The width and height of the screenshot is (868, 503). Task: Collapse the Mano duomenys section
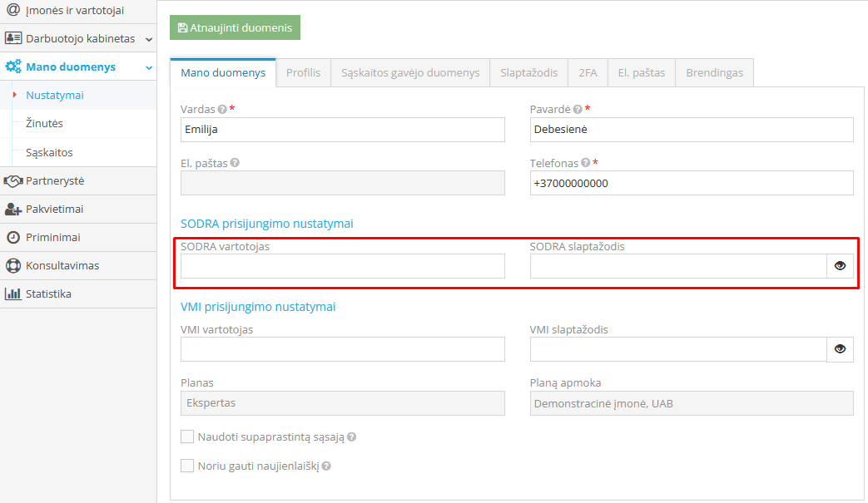[149, 67]
